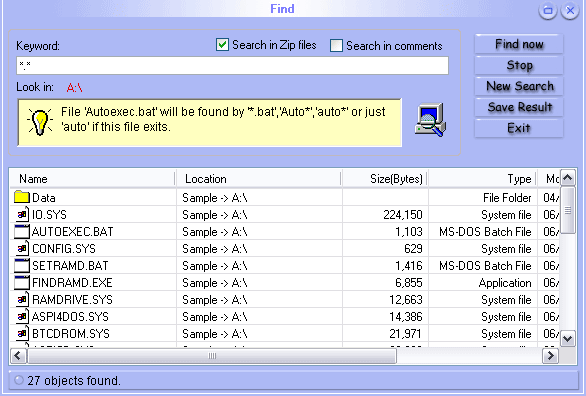The width and height of the screenshot is (586, 396).
Task: Click the IO.SYS system file icon
Action: (x=22, y=214)
